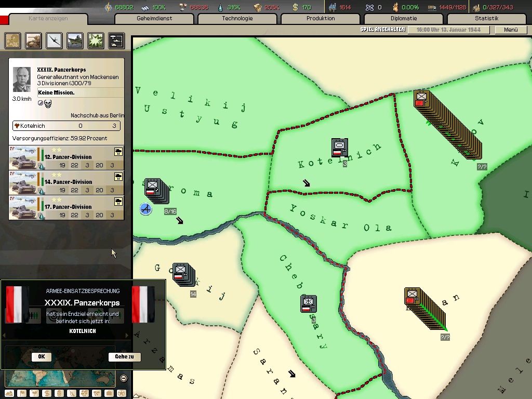
Task: Open the Europe map overview icon
Action: 12,41
